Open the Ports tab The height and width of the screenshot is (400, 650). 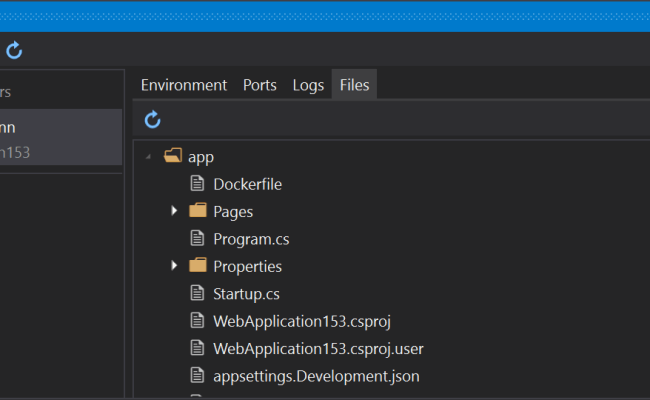point(260,85)
